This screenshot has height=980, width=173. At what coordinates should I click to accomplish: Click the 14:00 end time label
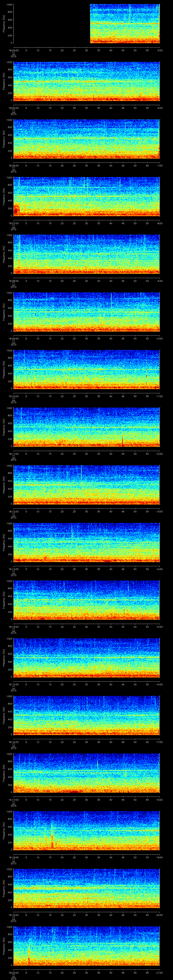pyautogui.click(x=159, y=569)
